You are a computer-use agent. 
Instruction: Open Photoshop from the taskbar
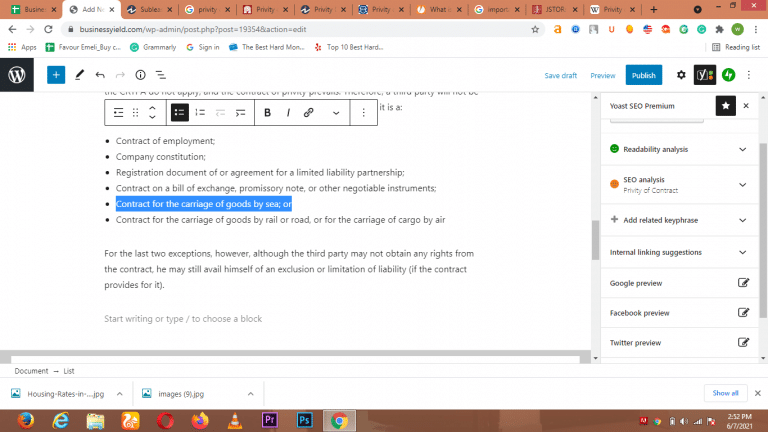click(x=304, y=419)
